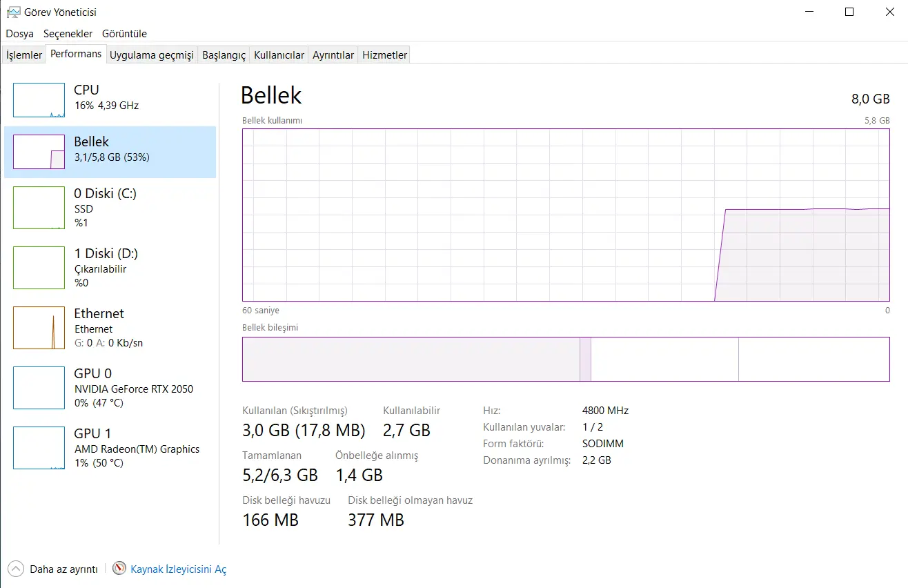Viewport: 908px width, 588px height.
Task: Click the 3,0 GB (17,8 MB) used value
Action: (x=304, y=431)
